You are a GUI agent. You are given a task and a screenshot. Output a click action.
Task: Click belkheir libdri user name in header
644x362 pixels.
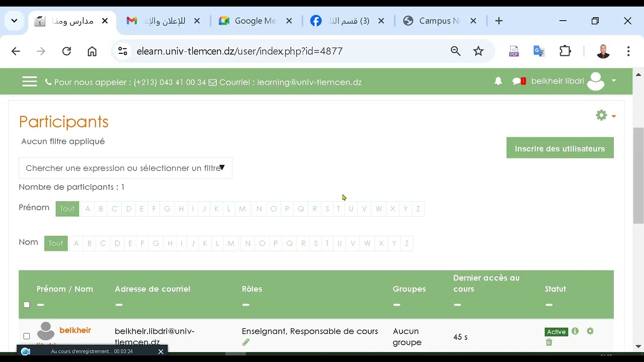coord(557,81)
